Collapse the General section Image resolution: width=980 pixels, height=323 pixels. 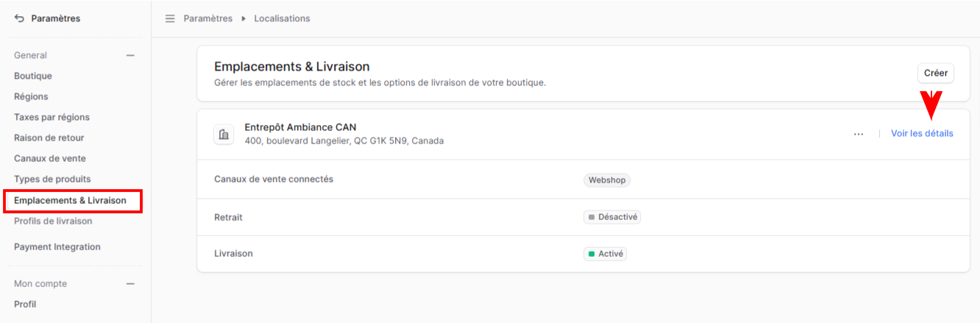click(130, 55)
